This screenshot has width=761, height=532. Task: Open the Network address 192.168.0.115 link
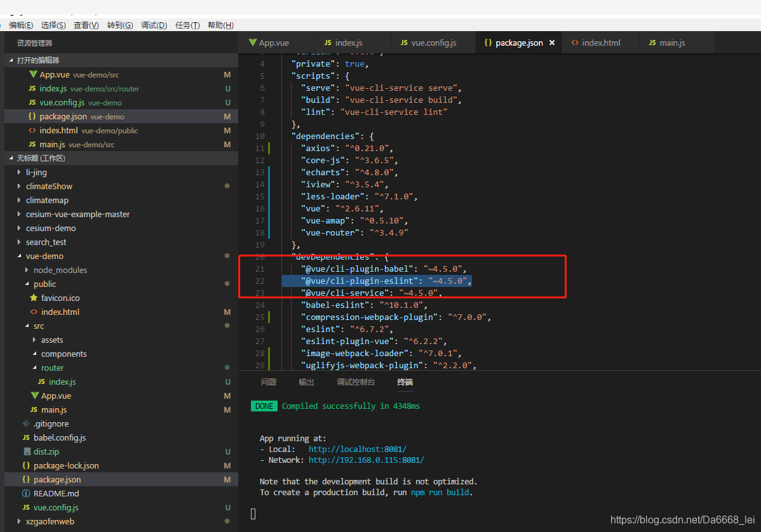(366, 460)
